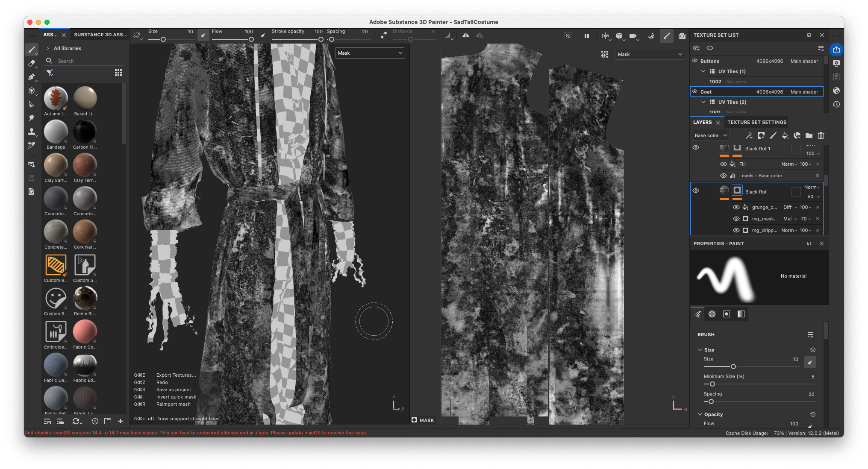
Task: Open the Substance 3D Assets tab
Action: pos(100,35)
